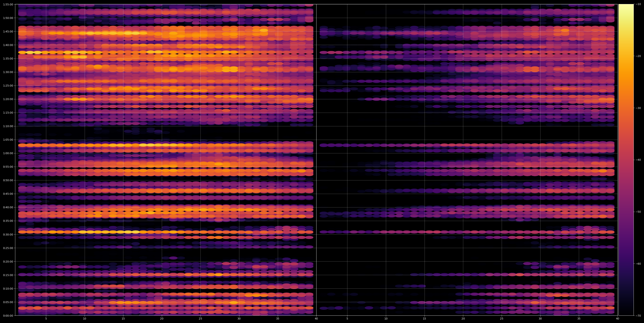Viewport: 644px width, 323px height.
Task: Click the −10 colorbar scale label
Action: coord(638,4)
